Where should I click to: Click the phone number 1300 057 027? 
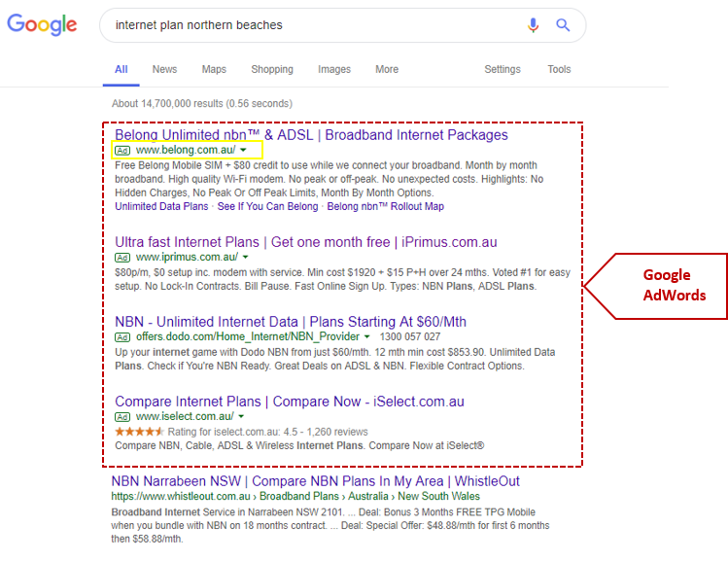tap(410, 336)
